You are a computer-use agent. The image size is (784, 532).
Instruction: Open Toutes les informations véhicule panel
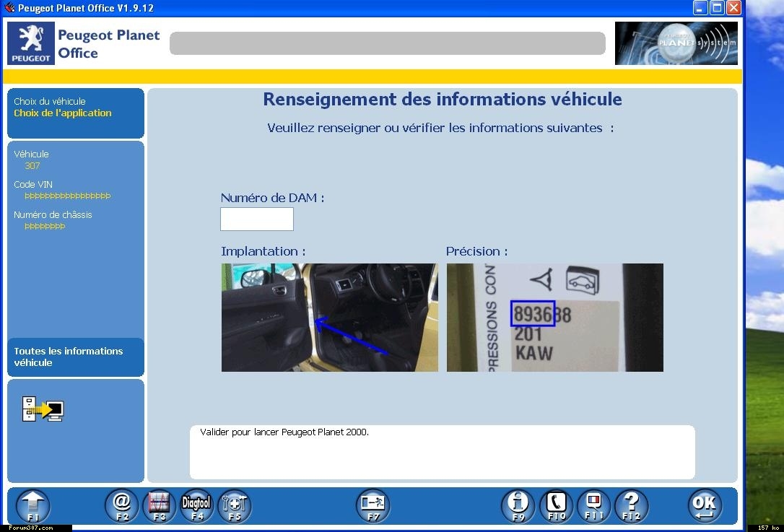click(x=76, y=357)
